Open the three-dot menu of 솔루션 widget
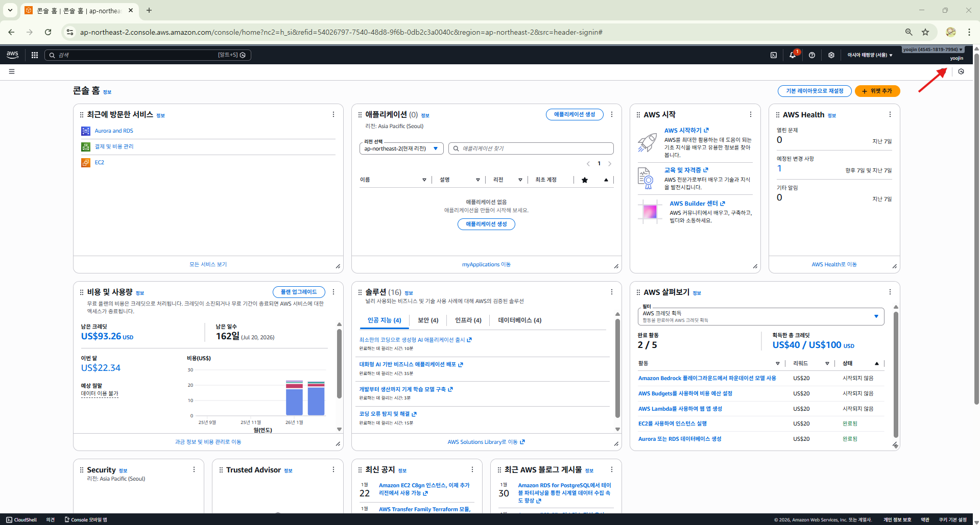 pos(612,292)
